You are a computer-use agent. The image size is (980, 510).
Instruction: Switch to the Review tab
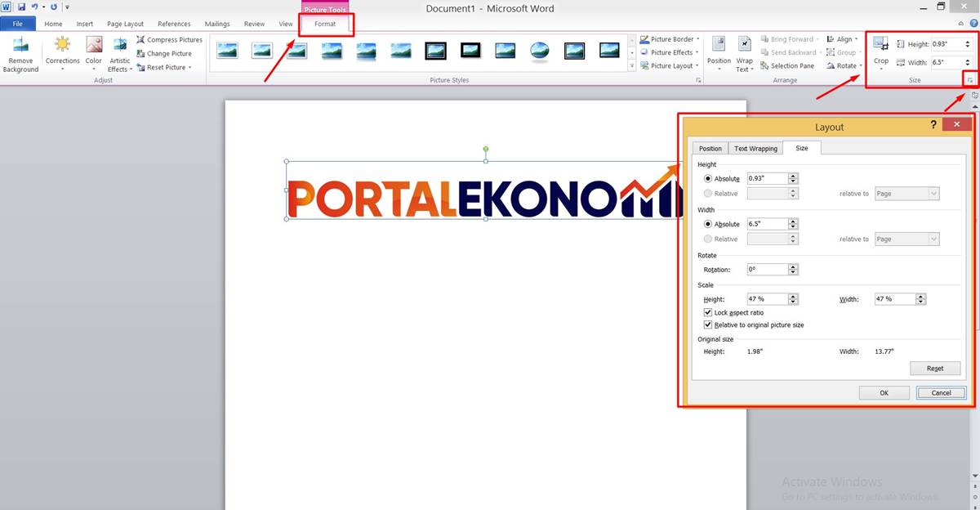click(254, 24)
